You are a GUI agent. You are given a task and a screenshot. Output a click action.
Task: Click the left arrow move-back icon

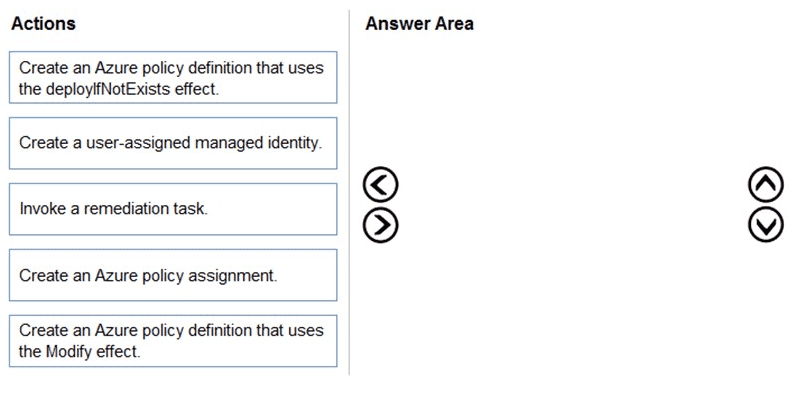(x=380, y=185)
